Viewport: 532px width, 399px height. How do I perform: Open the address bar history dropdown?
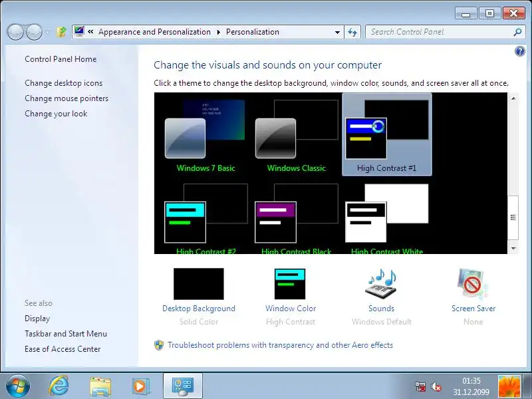tap(337, 32)
